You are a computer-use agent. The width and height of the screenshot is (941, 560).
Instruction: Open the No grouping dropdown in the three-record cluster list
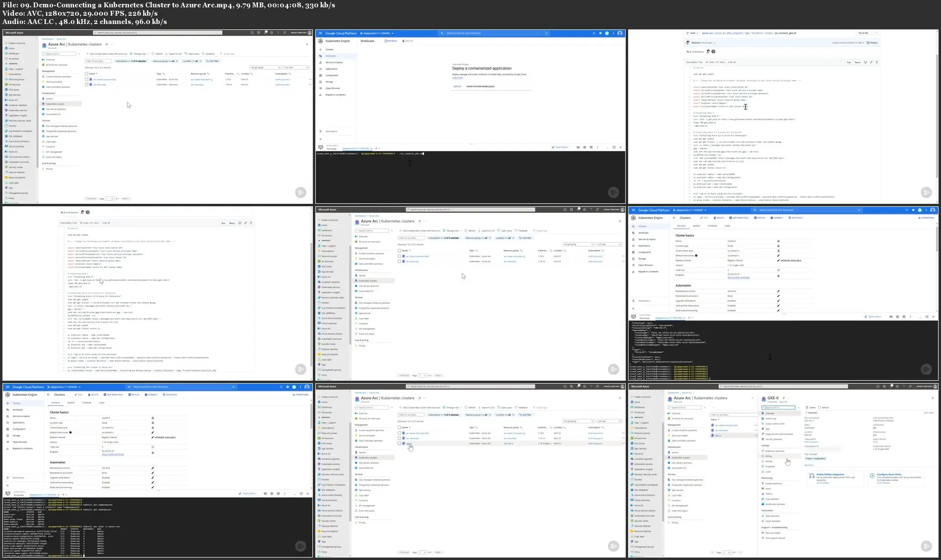click(578, 421)
